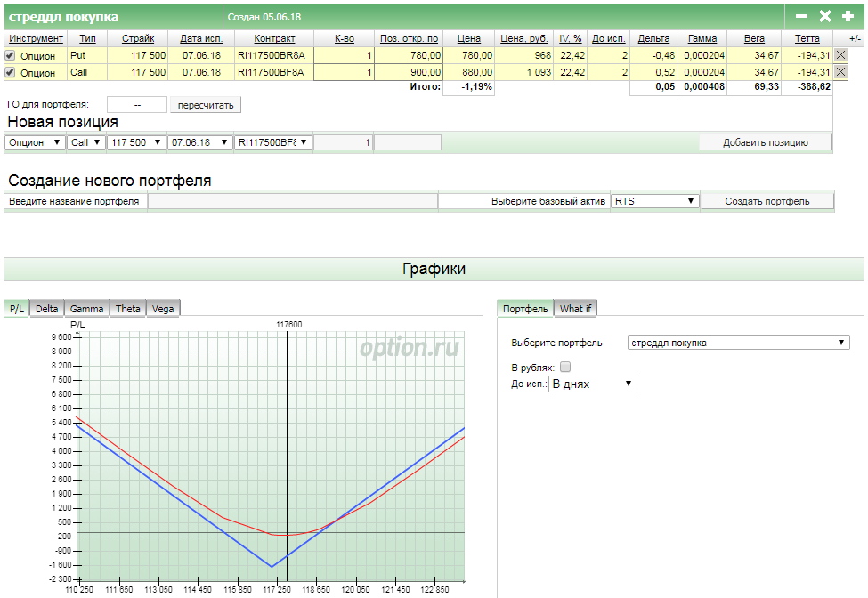Viewport: 868px width, 598px height.
Task: Collapse the стреддл покупка portfolio panel
Action: (x=801, y=17)
